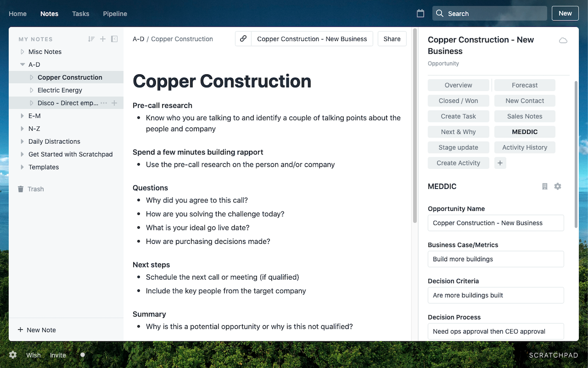
Task: Click the link icon beside the opportunity name
Action: (243, 39)
